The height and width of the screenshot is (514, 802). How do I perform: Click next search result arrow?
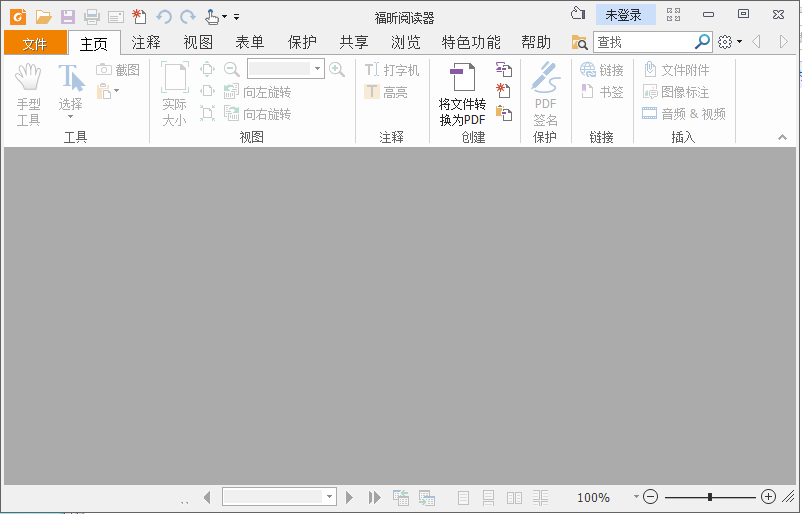click(783, 41)
